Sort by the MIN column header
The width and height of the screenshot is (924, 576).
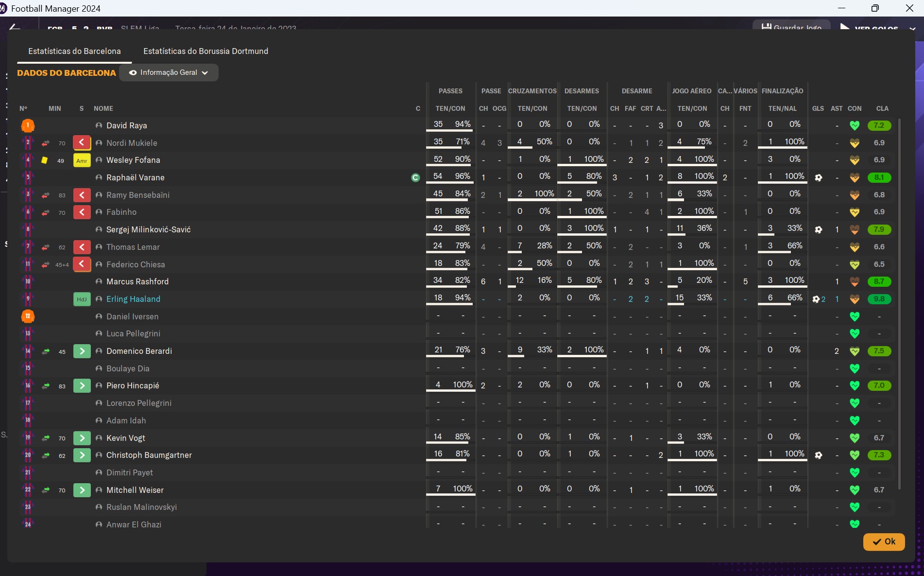[55, 108]
